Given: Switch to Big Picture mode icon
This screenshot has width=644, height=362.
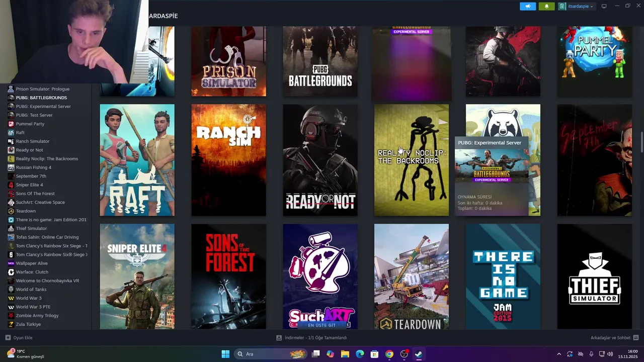Looking at the screenshot, I should 604,6.
